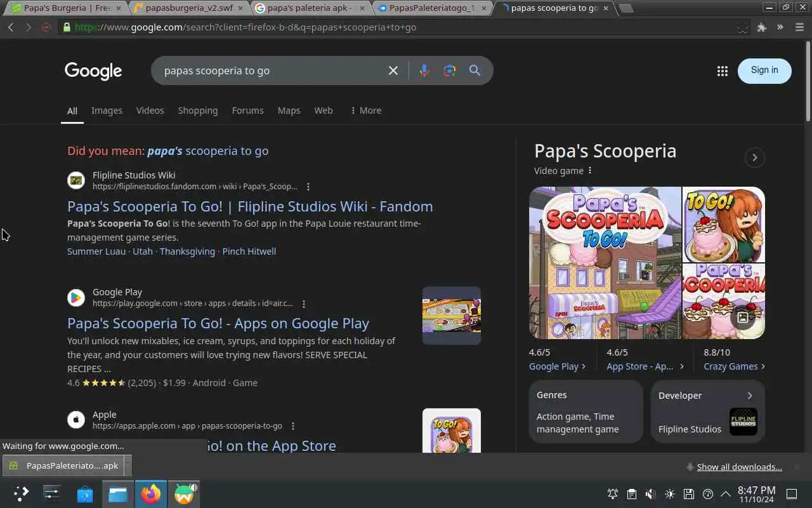Click Show all downloads link
This screenshot has width=812, height=508.
pos(740,467)
